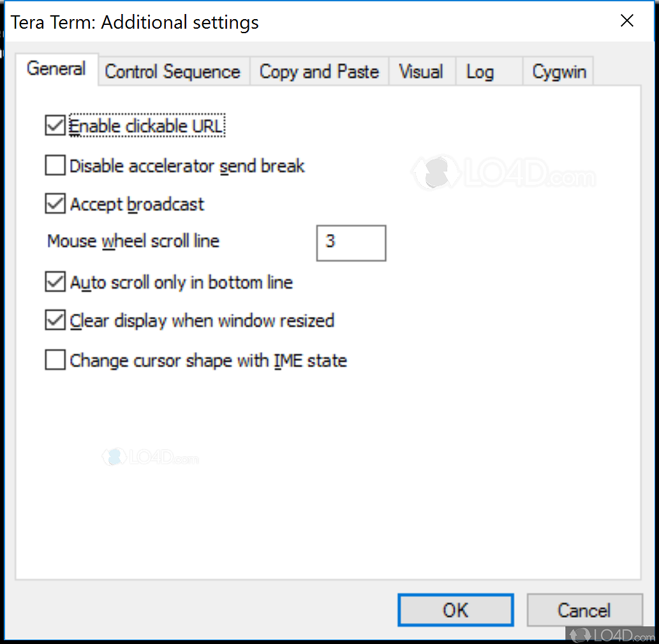The image size is (659, 644).
Task: Select the General tab
Action: tap(56, 69)
